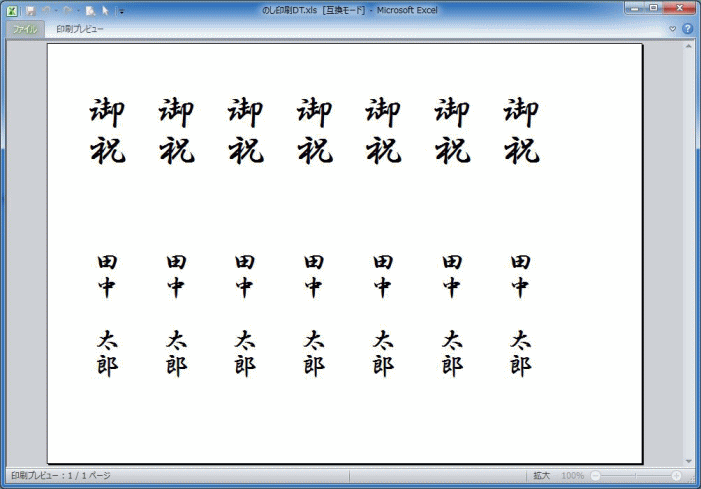Click the vertical scrollbar down arrow
The width and height of the screenshot is (701, 489).
tap(688, 460)
